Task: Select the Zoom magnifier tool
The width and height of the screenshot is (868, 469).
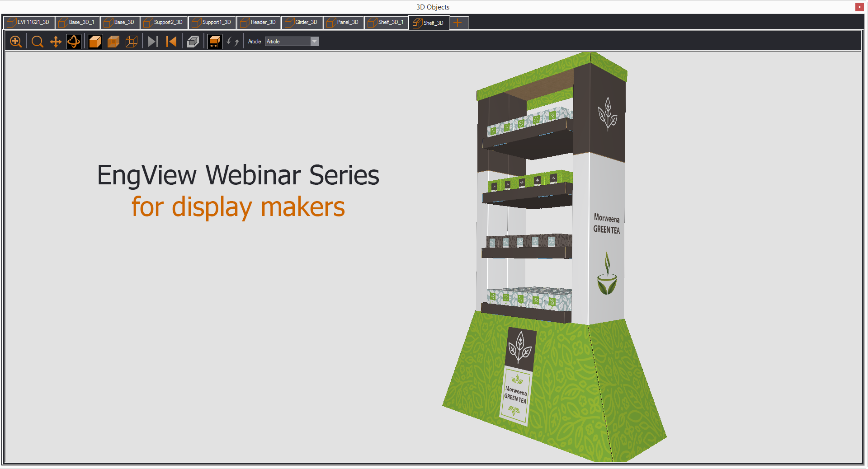Action: pyautogui.click(x=38, y=42)
